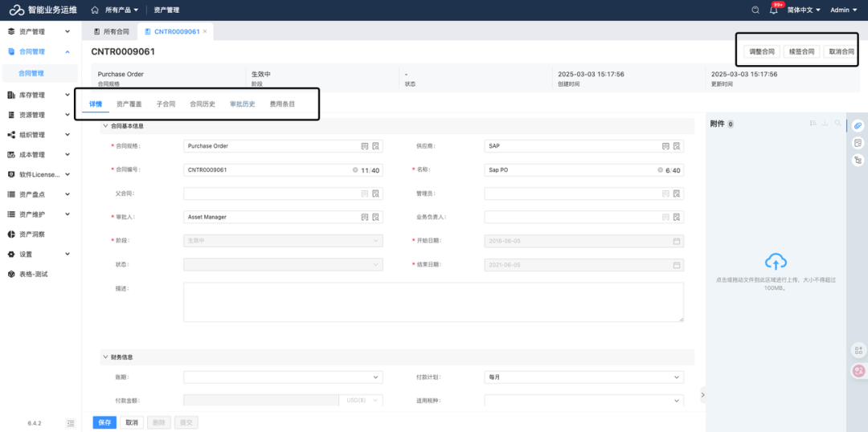Collapse the 财务信息 section

pyautogui.click(x=105, y=357)
